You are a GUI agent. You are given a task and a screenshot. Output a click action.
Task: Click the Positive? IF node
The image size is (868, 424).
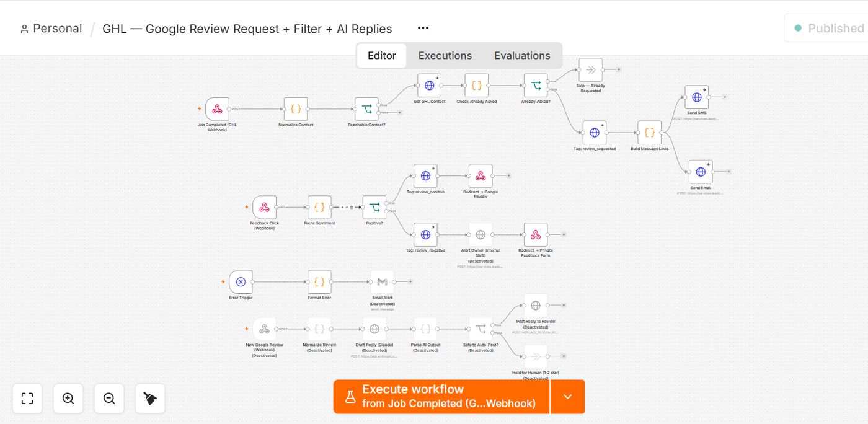coord(374,207)
